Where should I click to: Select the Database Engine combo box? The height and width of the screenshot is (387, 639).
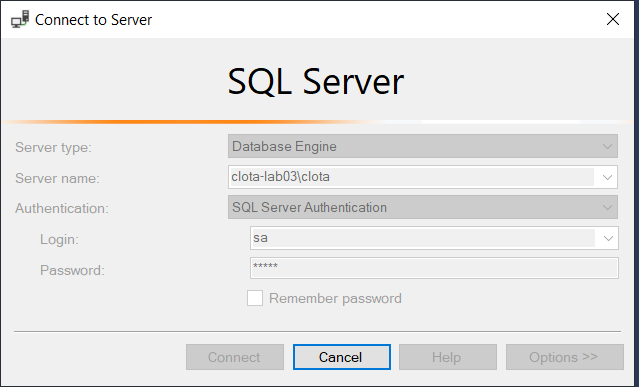[423, 146]
